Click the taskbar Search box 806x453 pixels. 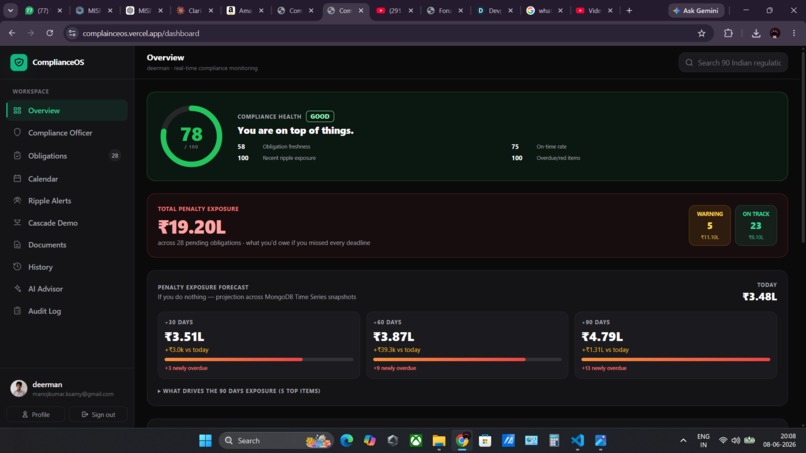276,441
